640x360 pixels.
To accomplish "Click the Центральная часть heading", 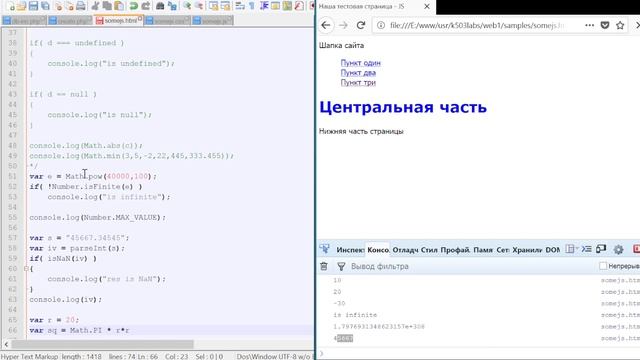I will tap(403, 107).
